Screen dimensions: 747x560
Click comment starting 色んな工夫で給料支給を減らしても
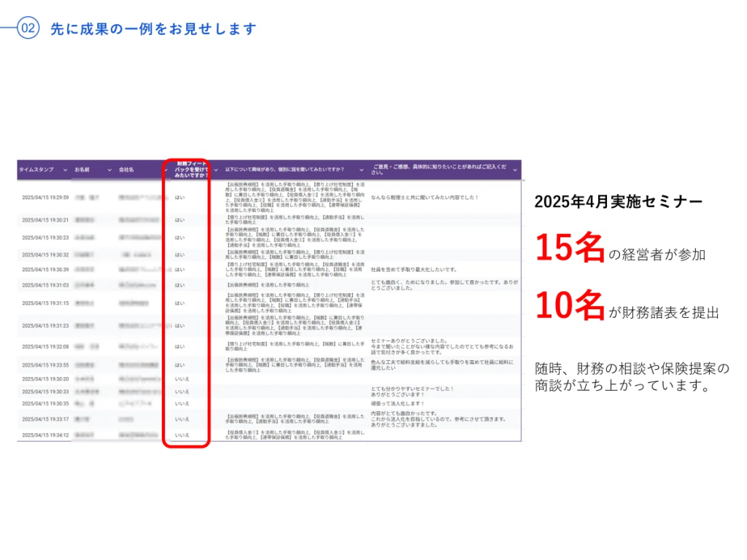point(442,365)
